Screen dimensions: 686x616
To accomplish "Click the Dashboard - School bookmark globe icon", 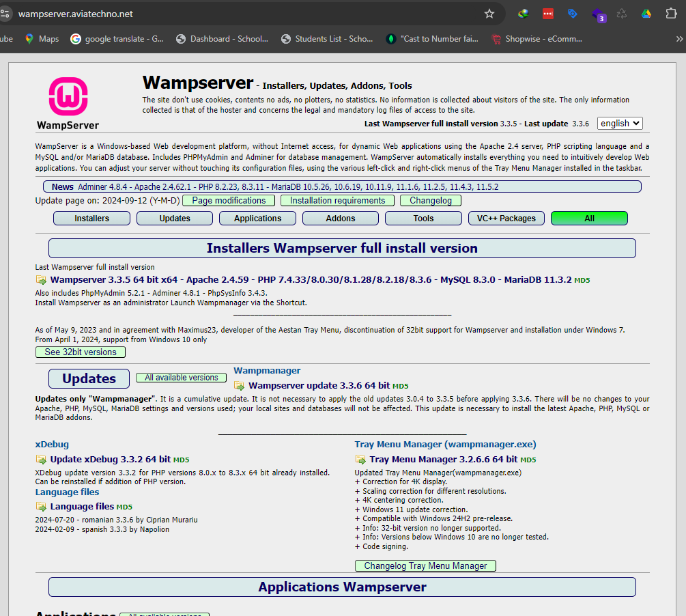I will pos(181,39).
